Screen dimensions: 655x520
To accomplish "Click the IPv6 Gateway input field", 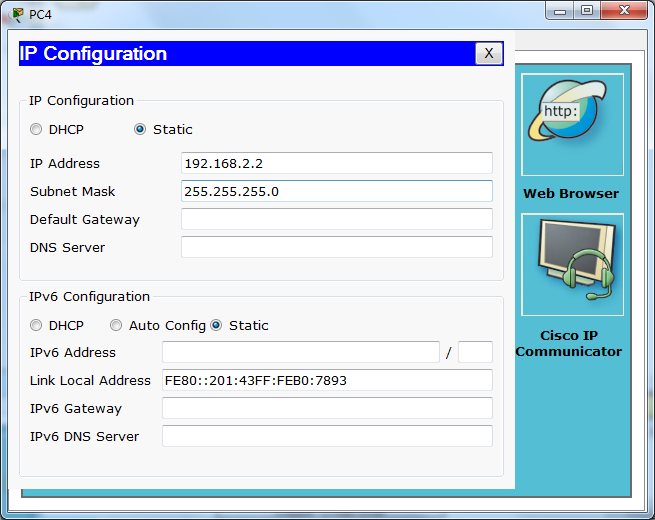I will pyautogui.click(x=328, y=408).
